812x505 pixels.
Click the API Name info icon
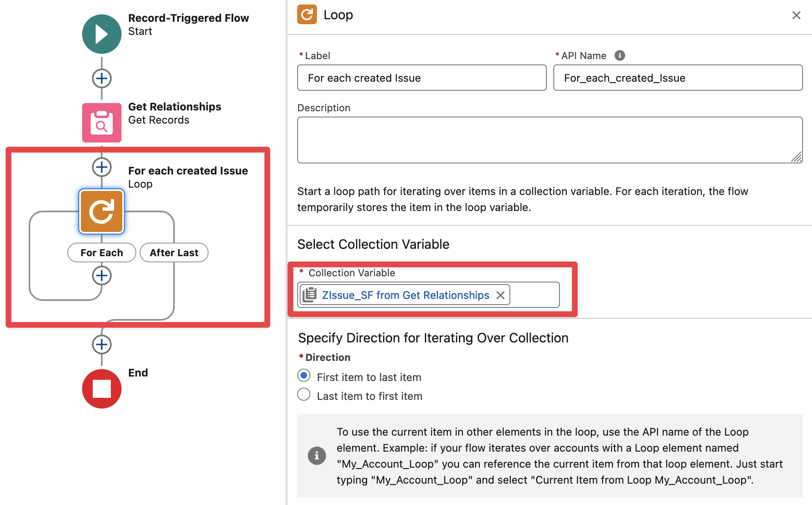click(x=619, y=55)
